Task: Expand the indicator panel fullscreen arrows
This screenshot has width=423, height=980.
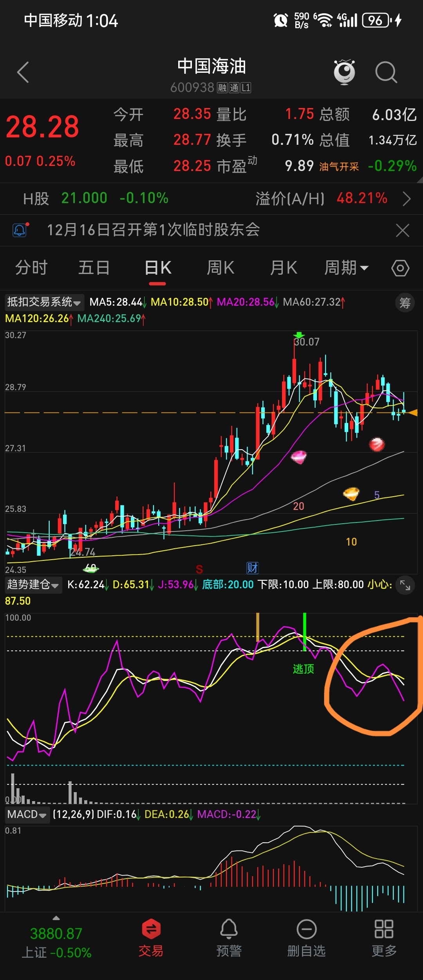Action: tap(405, 585)
